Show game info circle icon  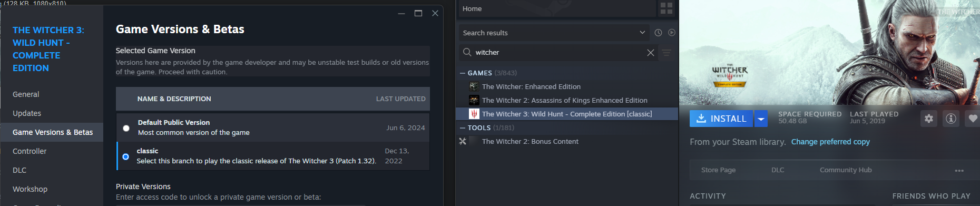point(951,119)
